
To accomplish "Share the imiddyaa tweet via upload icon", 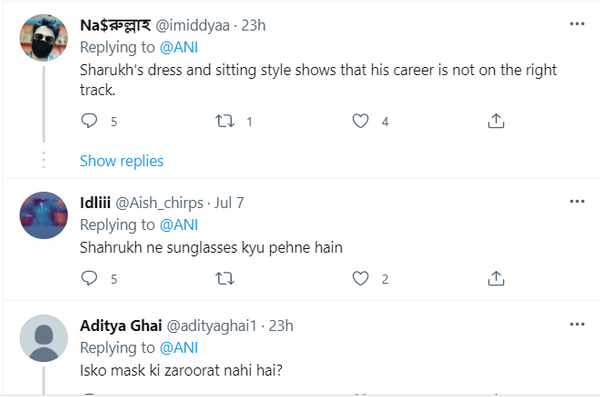I will click(496, 121).
